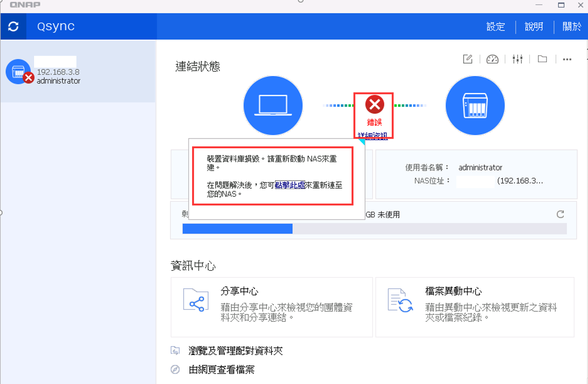This screenshot has height=384, width=588.
Task: Click the blue laptop connection icon
Action: pyautogui.click(x=273, y=105)
